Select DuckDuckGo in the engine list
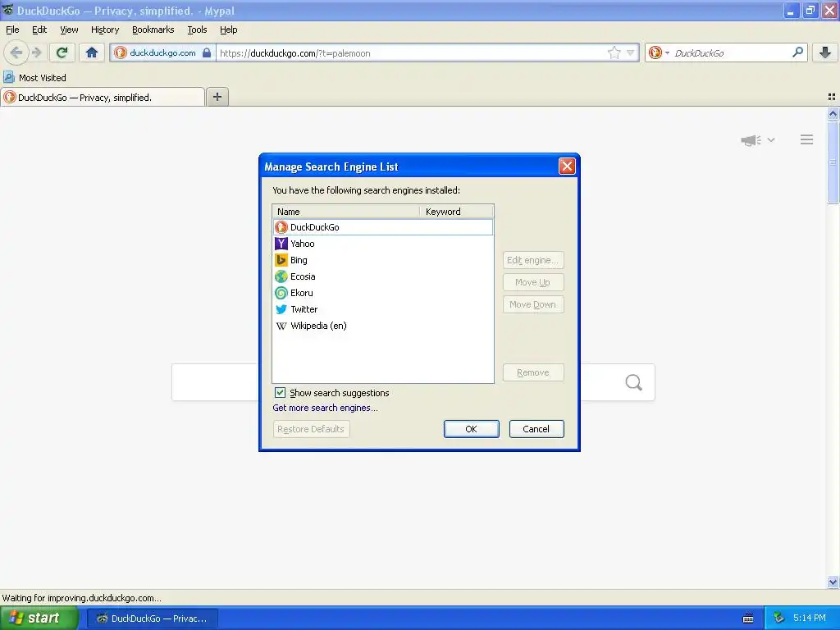 coord(383,227)
